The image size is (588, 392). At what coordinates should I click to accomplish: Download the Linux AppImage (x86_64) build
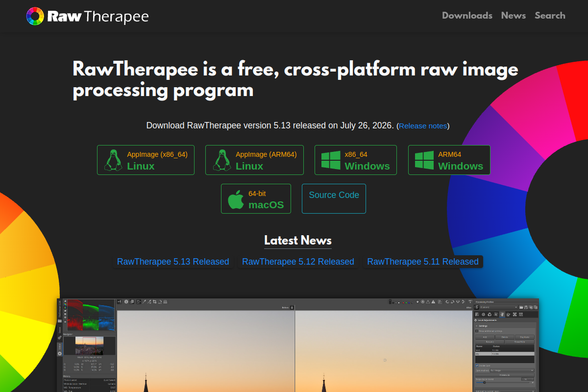click(146, 160)
